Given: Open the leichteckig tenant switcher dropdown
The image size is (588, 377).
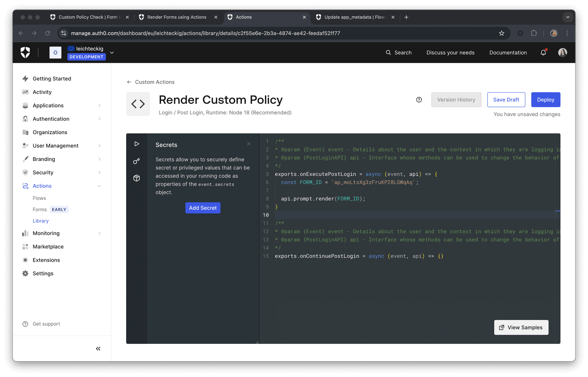Looking at the screenshot, I should tap(112, 52).
